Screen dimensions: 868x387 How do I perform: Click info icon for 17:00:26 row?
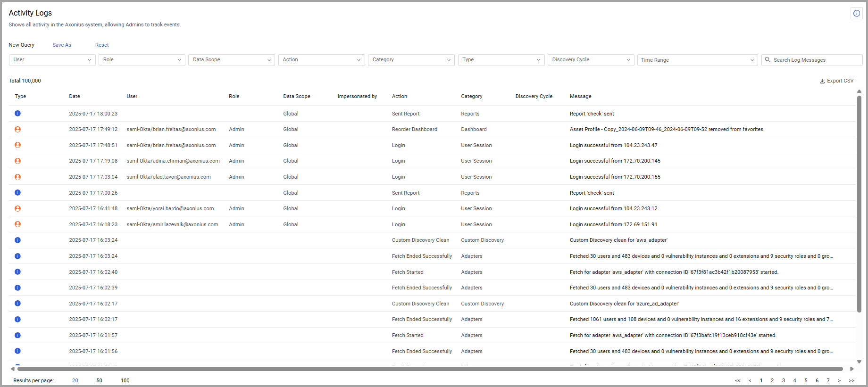(17, 192)
